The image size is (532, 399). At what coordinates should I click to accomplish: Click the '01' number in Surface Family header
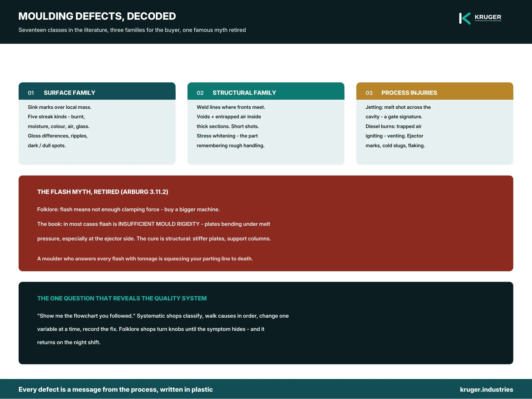coord(31,93)
